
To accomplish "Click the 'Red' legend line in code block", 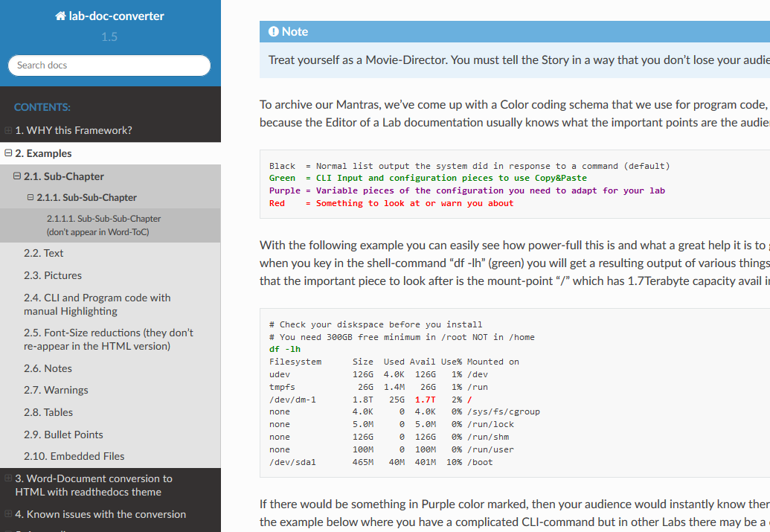I will pos(391,203).
